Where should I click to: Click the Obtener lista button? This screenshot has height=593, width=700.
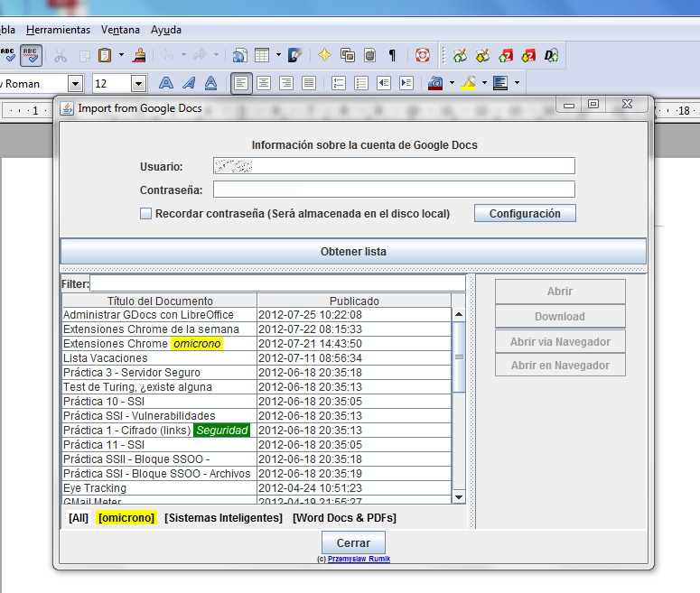[x=353, y=251]
